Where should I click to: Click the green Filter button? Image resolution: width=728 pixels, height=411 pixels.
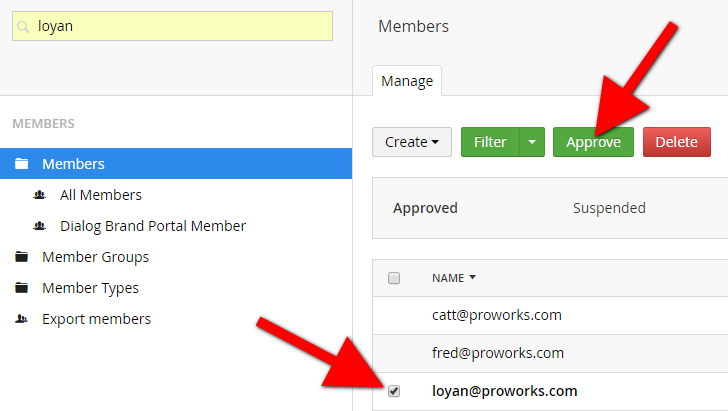pyautogui.click(x=490, y=142)
